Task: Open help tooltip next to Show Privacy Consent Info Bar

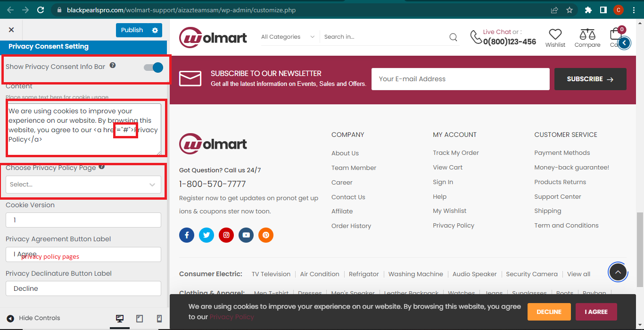Action: click(x=113, y=65)
